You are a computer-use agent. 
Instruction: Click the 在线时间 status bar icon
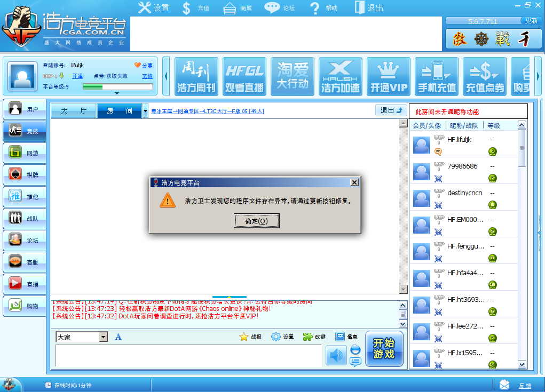pos(49,385)
